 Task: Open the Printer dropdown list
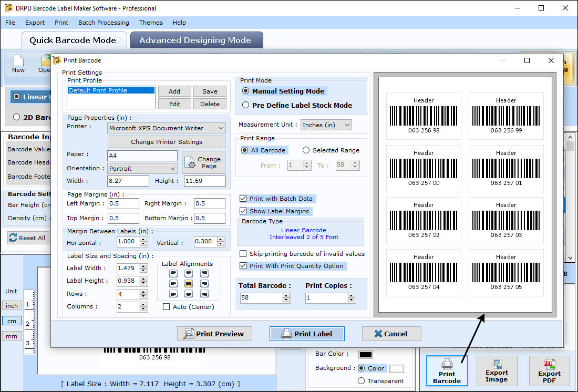167,128
